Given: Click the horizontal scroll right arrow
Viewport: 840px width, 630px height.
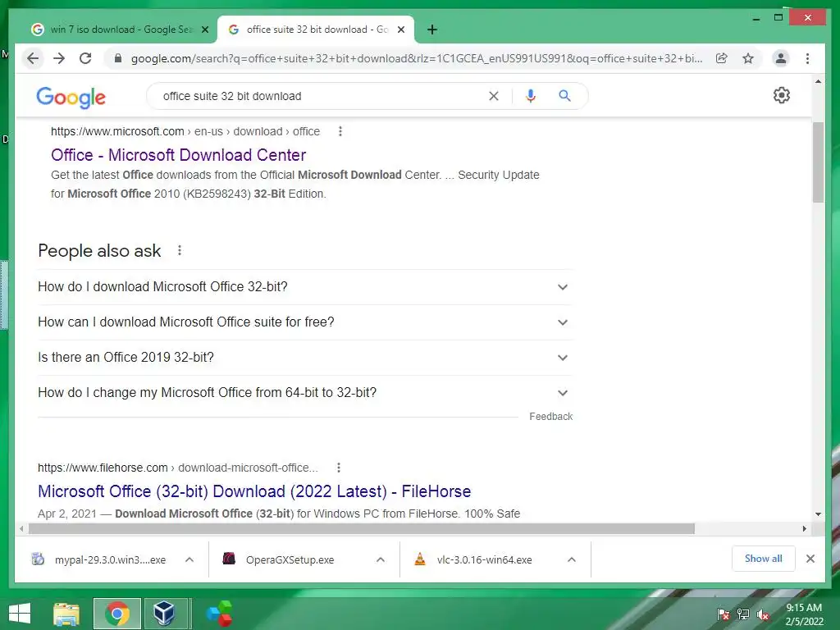Looking at the screenshot, I should point(804,529).
